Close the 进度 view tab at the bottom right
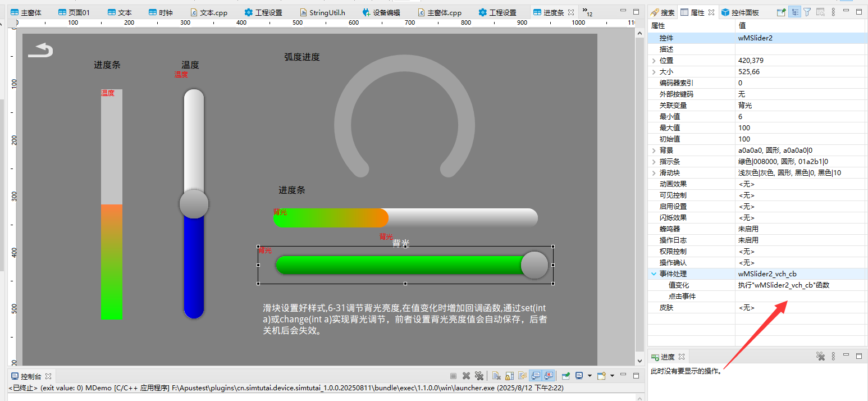This screenshot has height=401, width=868. (x=682, y=357)
